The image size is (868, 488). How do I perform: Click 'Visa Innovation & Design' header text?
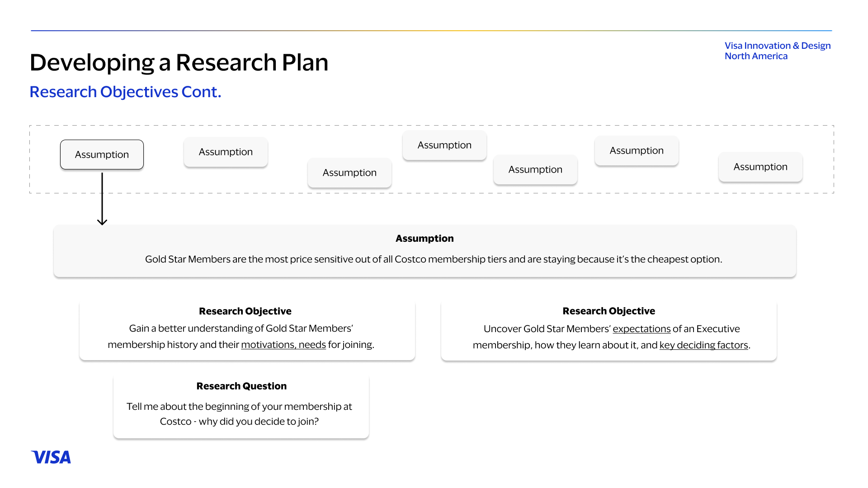(778, 46)
